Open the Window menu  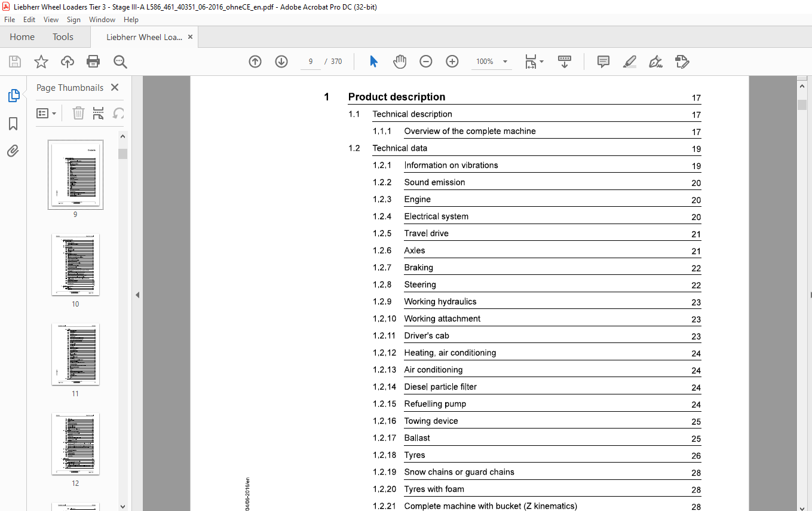coord(102,20)
